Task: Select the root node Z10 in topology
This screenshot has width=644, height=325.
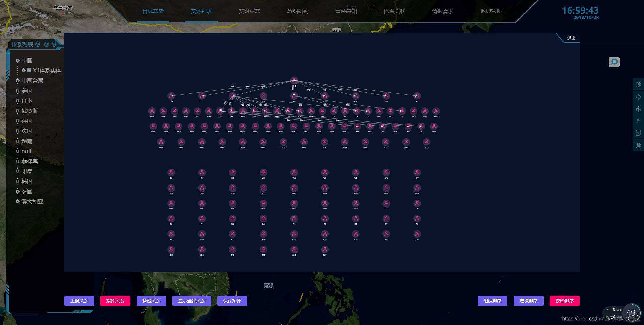Action: [x=294, y=80]
